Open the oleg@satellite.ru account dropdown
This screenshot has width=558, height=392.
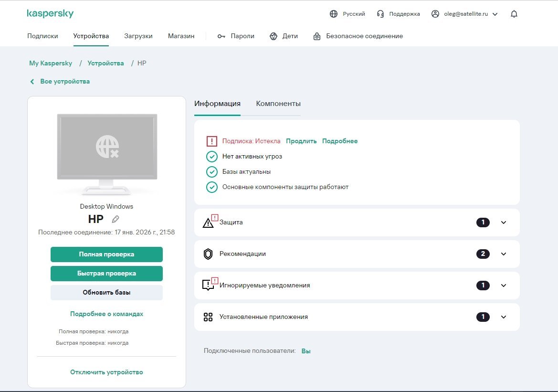pos(464,14)
